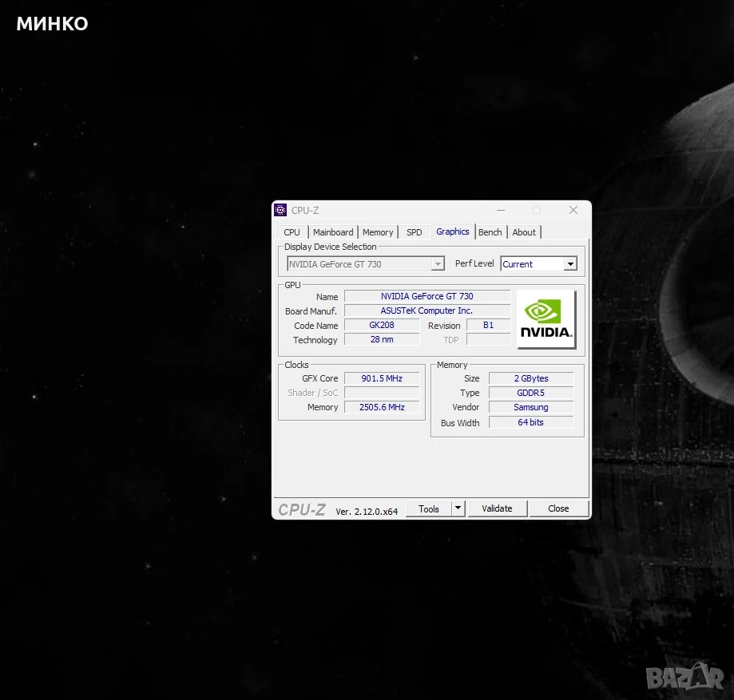
Task: Select the Graphics tab
Action: click(x=452, y=231)
